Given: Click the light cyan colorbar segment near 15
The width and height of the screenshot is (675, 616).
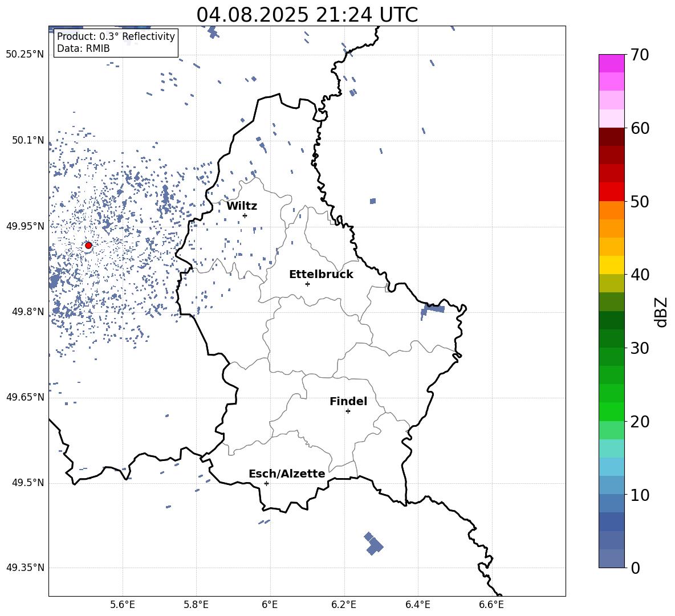Looking at the screenshot, I should click(611, 448).
